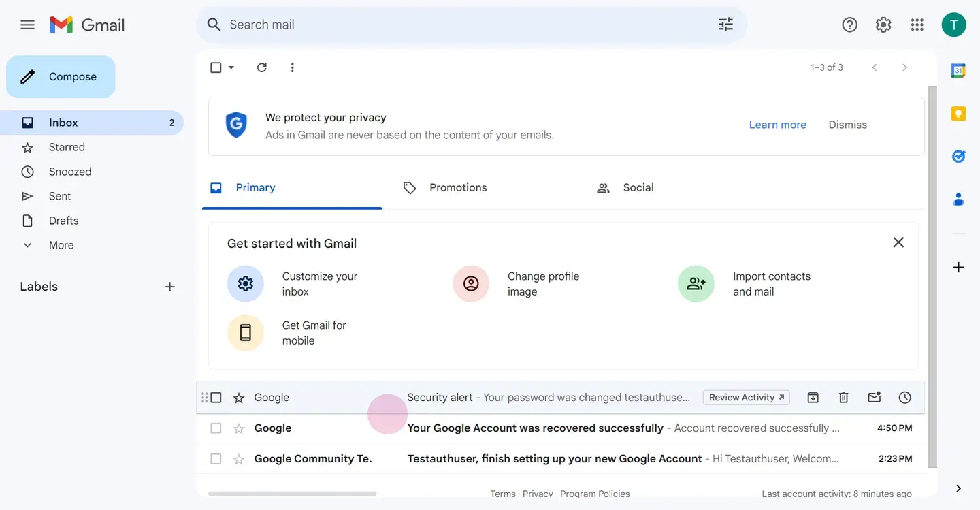
Task: Tick the select-all checkbox in toolbar
Action: pyautogui.click(x=216, y=67)
